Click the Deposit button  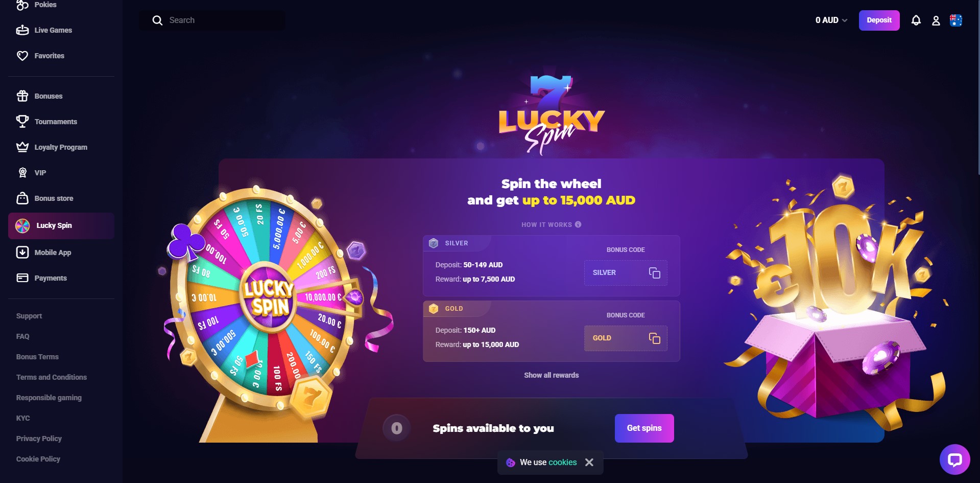[x=879, y=20]
